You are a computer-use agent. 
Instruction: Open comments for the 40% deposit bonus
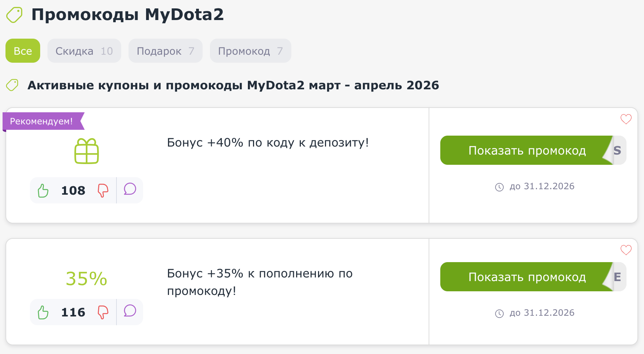click(130, 190)
